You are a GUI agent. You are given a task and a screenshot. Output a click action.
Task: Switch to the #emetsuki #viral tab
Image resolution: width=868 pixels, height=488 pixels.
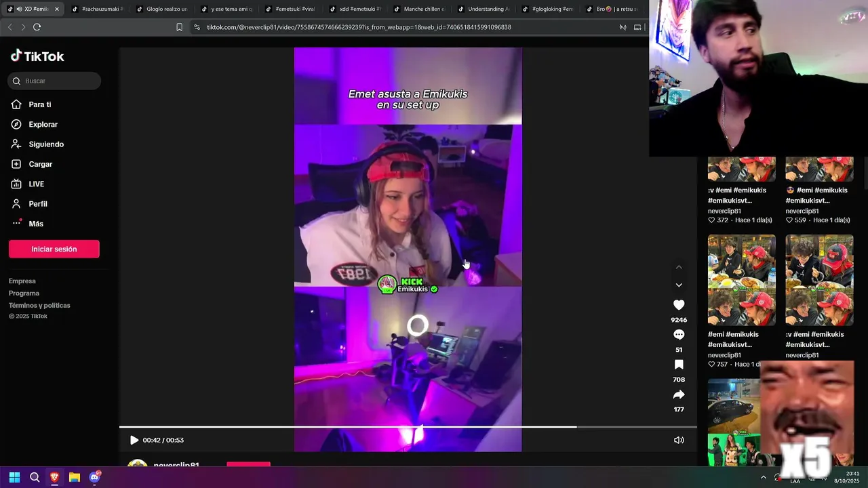tap(290, 9)
